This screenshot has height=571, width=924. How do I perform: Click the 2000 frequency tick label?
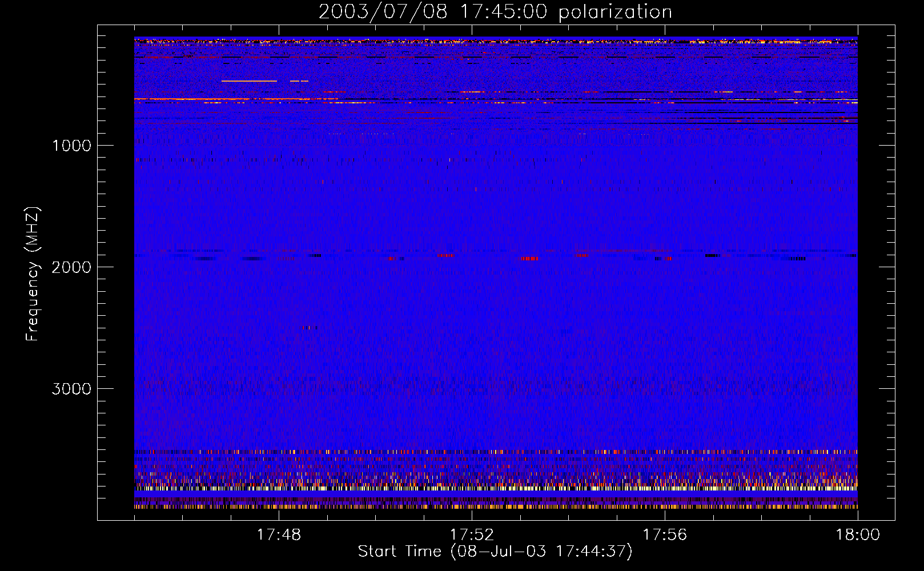click(71, 267)
